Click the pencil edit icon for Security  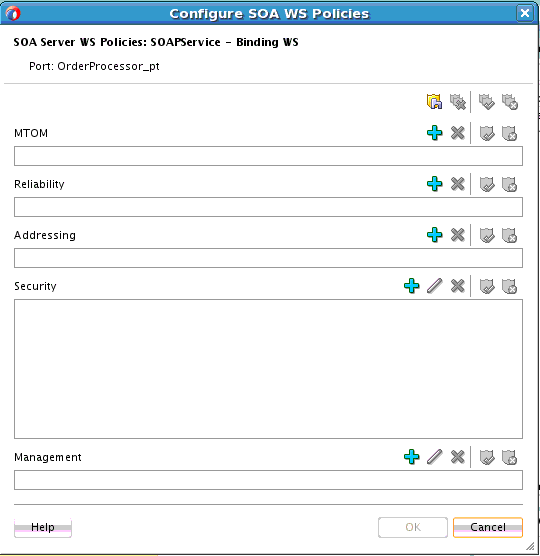click(434, 286)
